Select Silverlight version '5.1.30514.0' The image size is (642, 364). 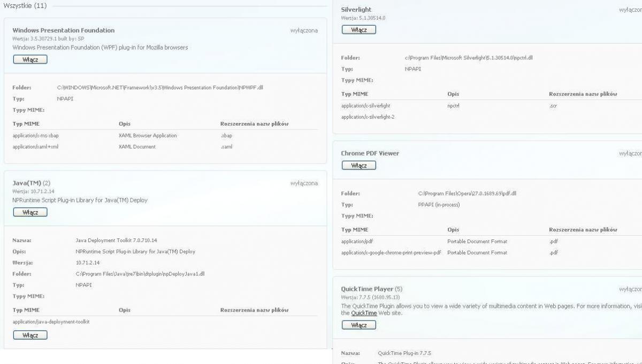click(x=372, y=18)
